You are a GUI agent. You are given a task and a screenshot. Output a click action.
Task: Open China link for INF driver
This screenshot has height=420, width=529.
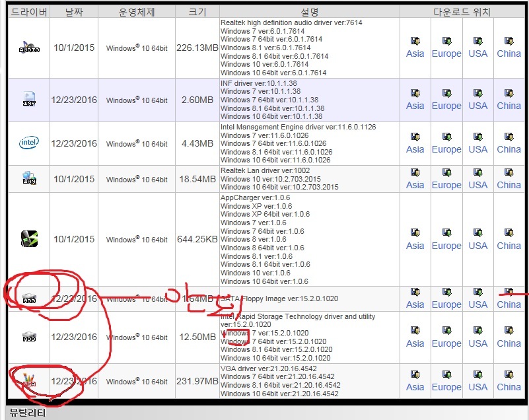point(509,106)
